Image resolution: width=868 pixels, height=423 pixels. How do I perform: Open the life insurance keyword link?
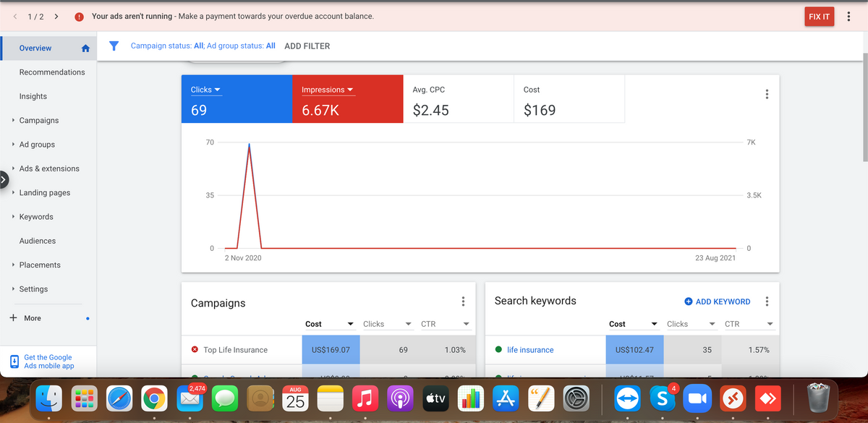530,350
